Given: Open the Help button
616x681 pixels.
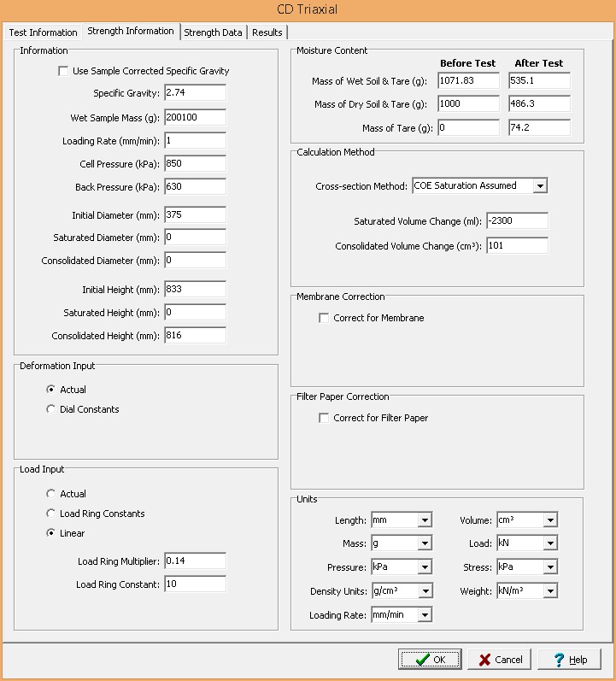Looking at the screenshot, I should click(x=570, y=660).
